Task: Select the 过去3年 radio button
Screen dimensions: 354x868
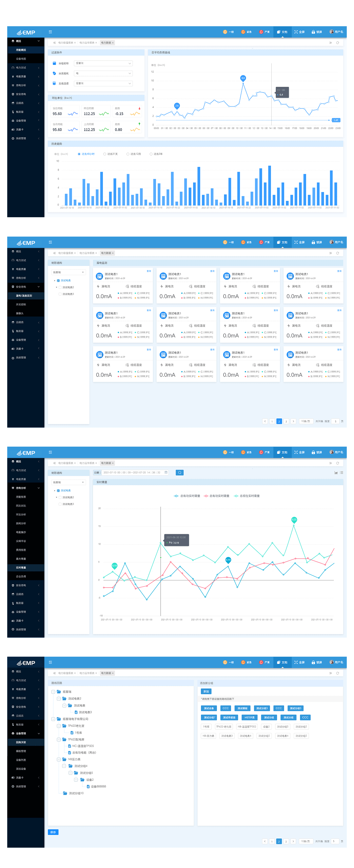Action: [x=151, y=154]
